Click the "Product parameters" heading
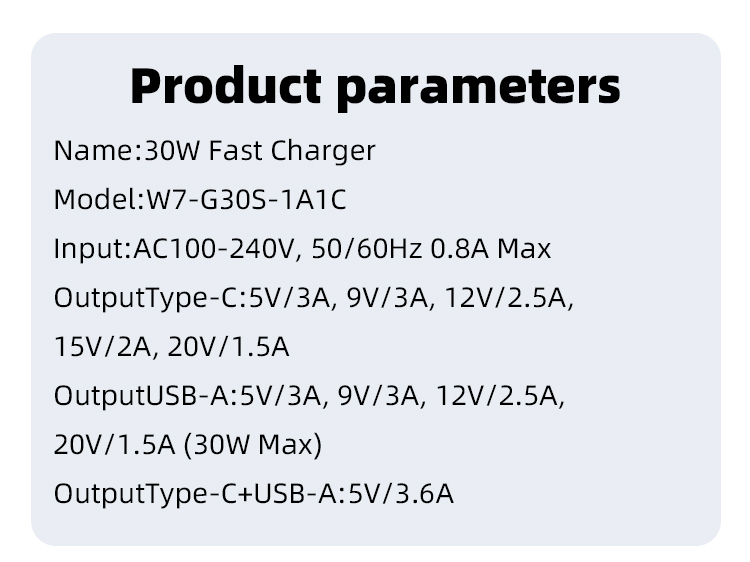The image size is (750, 562). click(x=375, y=86)
